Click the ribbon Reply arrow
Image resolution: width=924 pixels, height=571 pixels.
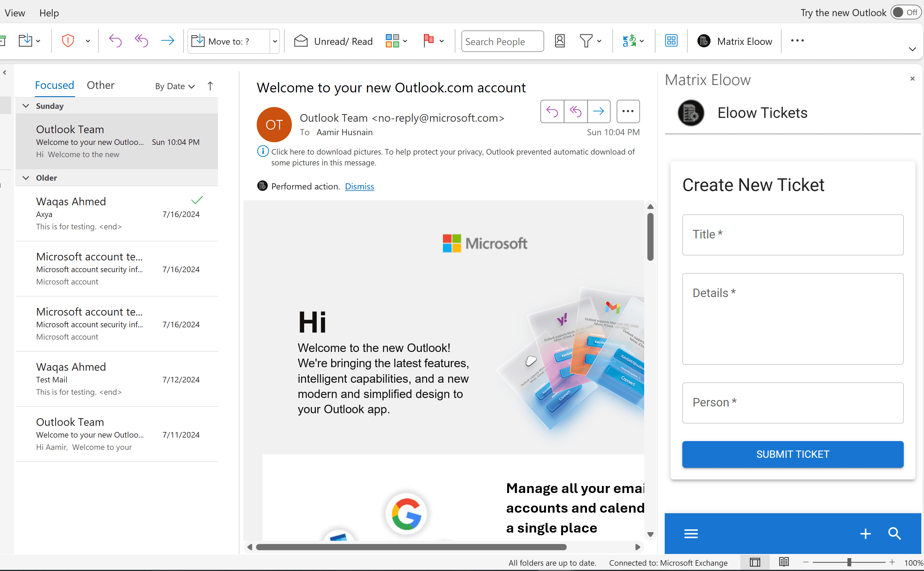[x=115, y=41]
